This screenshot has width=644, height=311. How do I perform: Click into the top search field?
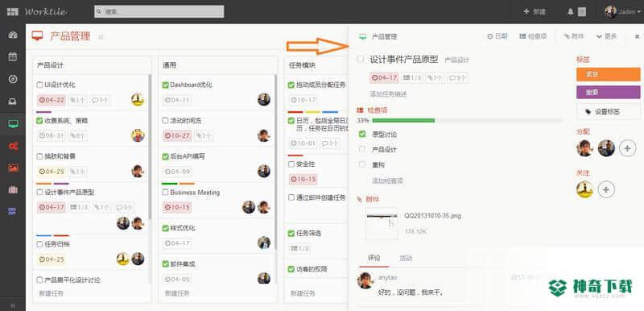(x=159, y=11)
